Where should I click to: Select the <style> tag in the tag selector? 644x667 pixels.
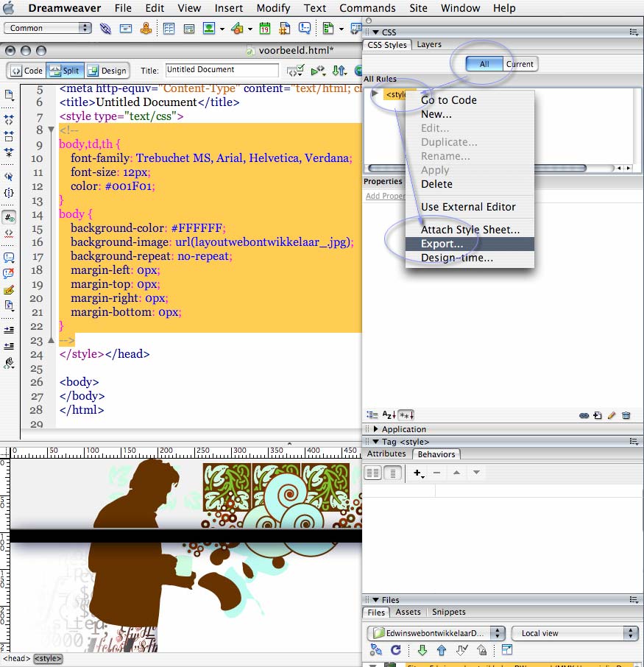click(x=48, y=658)
